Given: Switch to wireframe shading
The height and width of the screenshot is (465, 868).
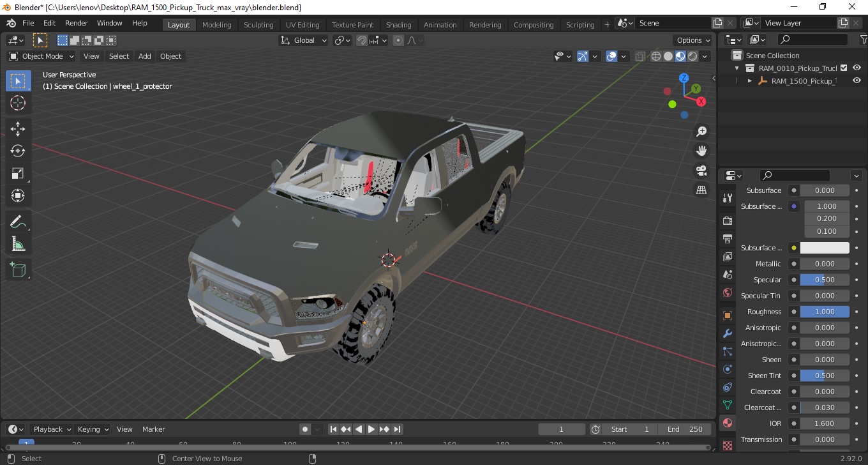Looking at the screenshot, I should pos(656,56).
